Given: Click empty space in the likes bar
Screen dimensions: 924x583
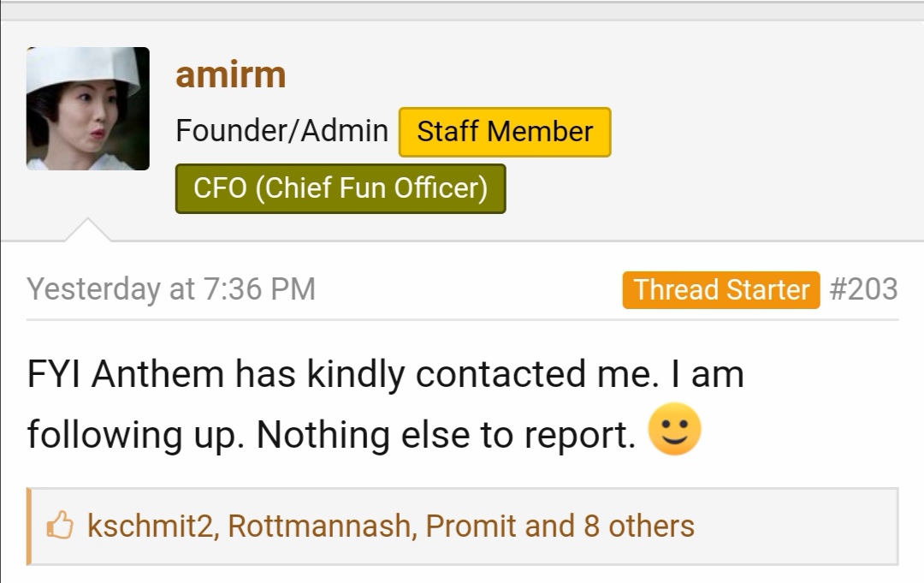Looking at the screenshot, I should coord(796,526).
